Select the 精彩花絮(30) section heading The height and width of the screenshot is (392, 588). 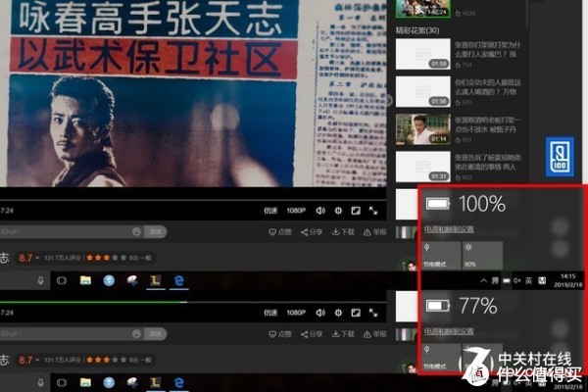coord(417,30)
